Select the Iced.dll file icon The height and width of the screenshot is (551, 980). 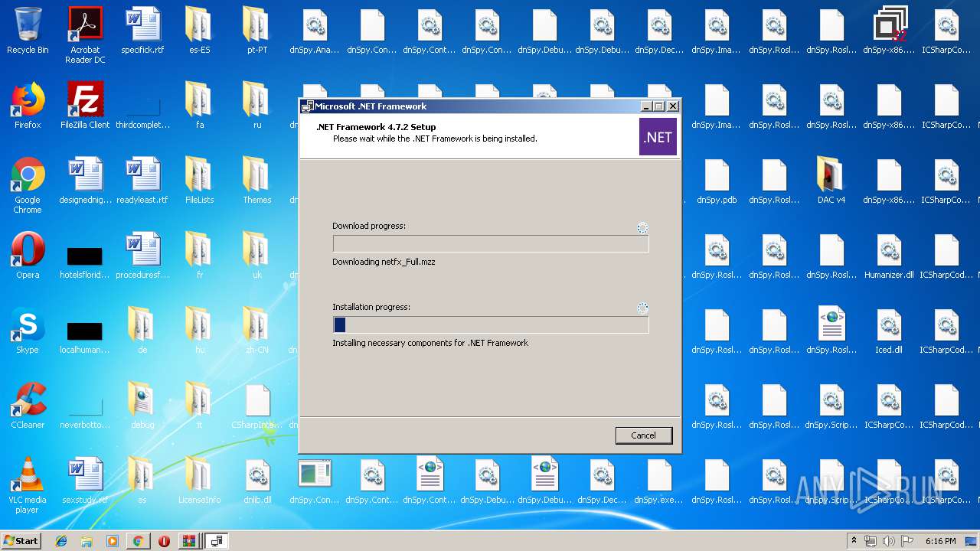[x=889, y=331]
